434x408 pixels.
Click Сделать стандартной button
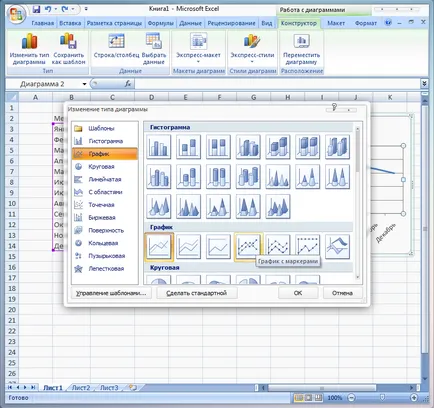pos(197,293)
